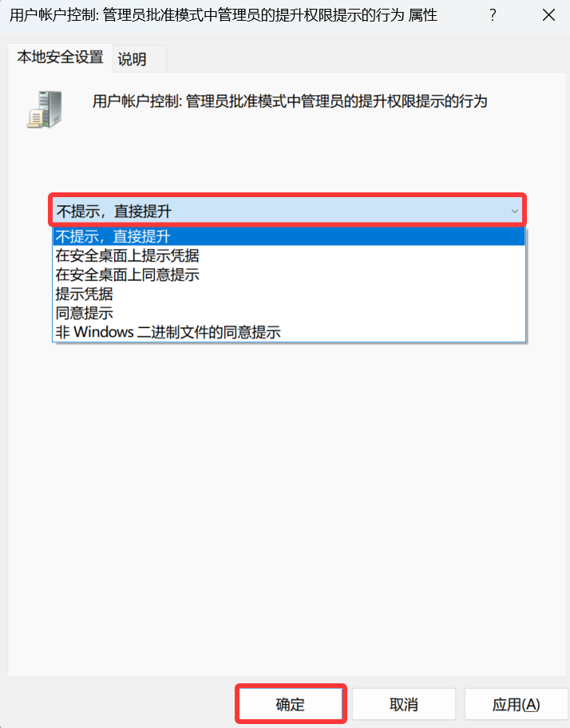Click the question mark help icon
The height and width of the screenshot is (728, 570).
pyautogui.click(x=493, y=15)
